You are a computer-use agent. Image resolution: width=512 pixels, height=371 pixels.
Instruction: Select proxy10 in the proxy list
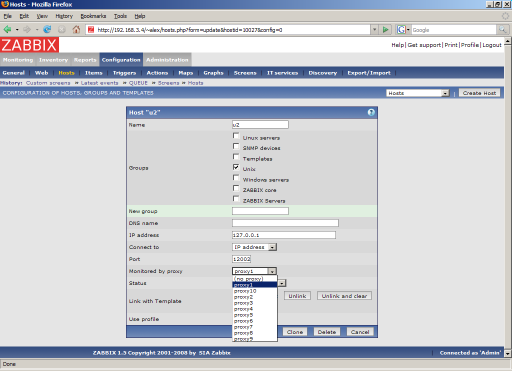pyautogui.click(x=255, y=291)
